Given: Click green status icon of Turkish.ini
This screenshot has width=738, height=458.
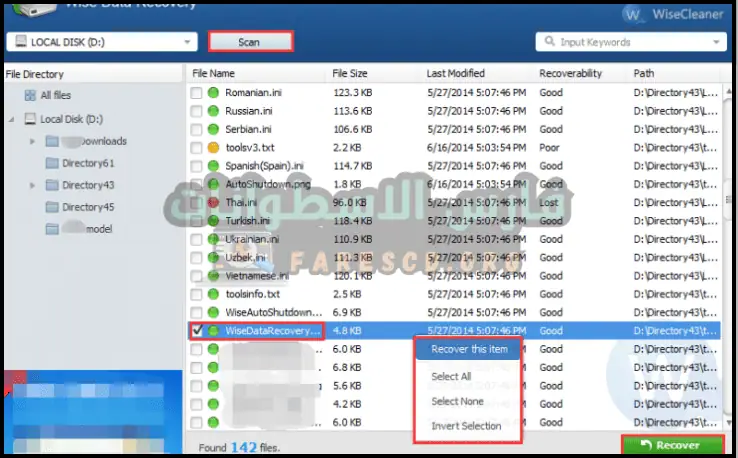Looking at the screenshot, I should coord(213,221).
